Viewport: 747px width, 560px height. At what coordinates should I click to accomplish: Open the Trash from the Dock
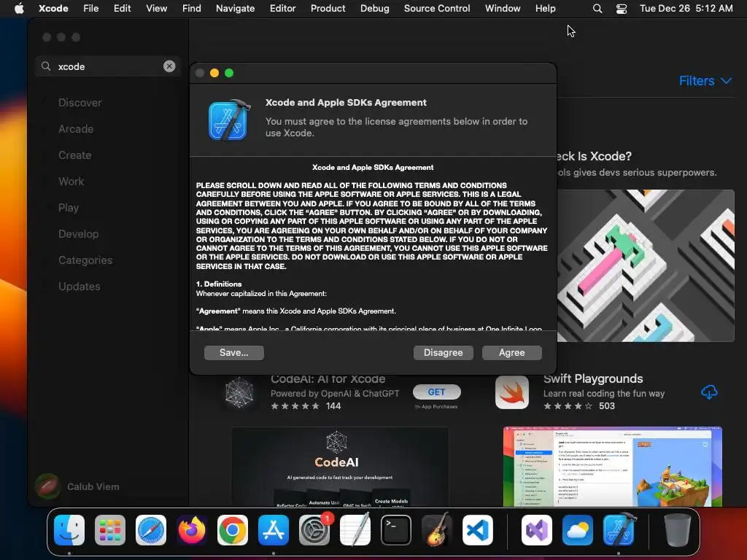[x=678, y=530]
